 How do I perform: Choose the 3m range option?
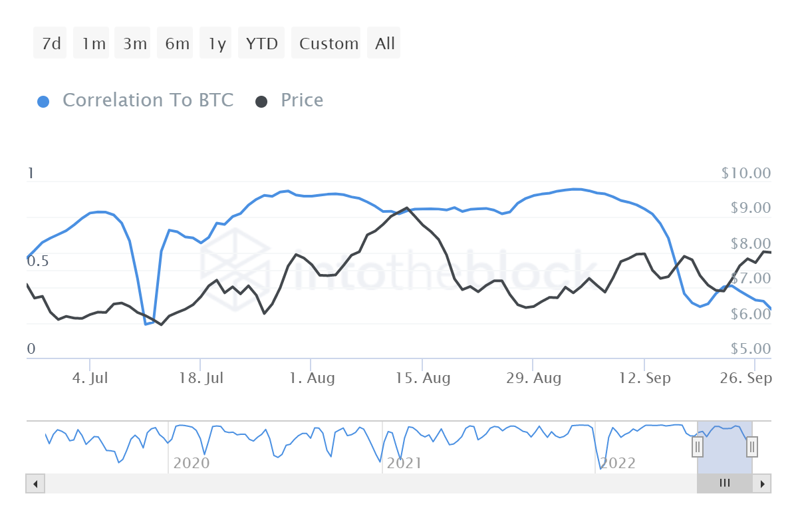(134, 43)
